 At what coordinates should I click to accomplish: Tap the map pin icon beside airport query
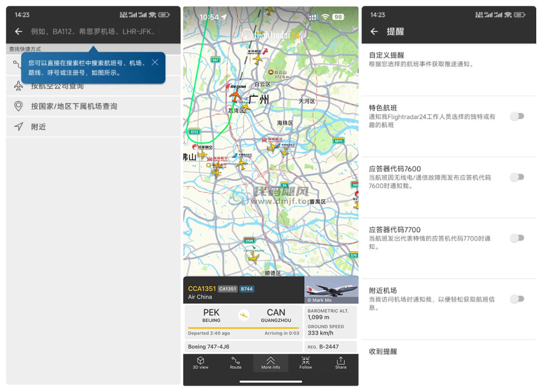click(x=18, y=106)
